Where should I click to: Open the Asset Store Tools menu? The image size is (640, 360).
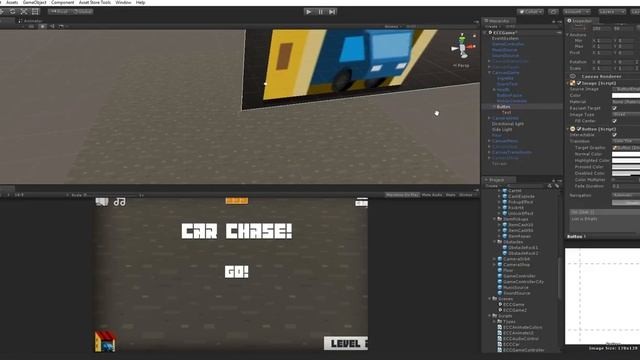(x=95, y=2)
